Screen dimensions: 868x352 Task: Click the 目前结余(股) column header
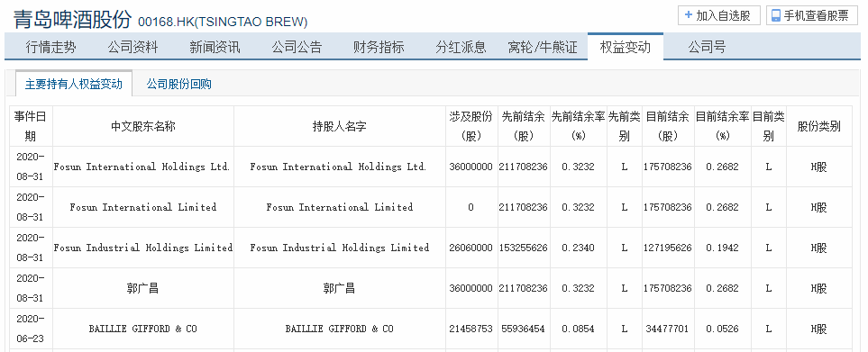click(x=668, y=126)
